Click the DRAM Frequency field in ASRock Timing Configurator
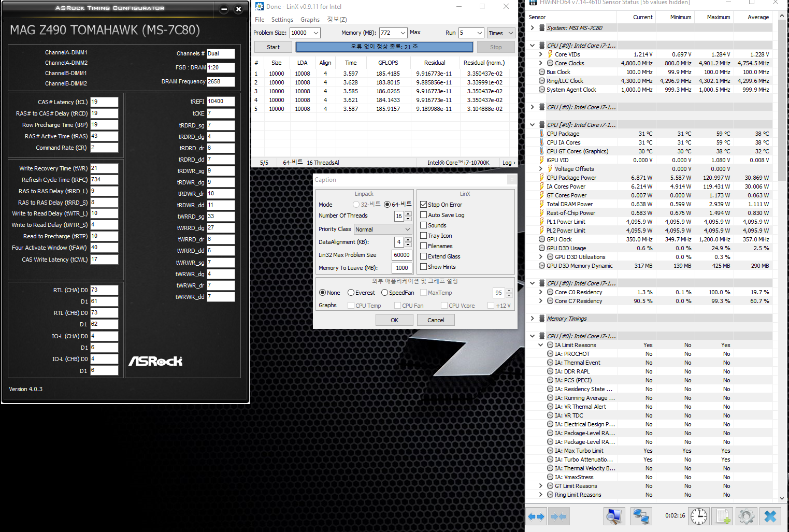This screenshot has width=789, height=532. (x=221, y=82)
